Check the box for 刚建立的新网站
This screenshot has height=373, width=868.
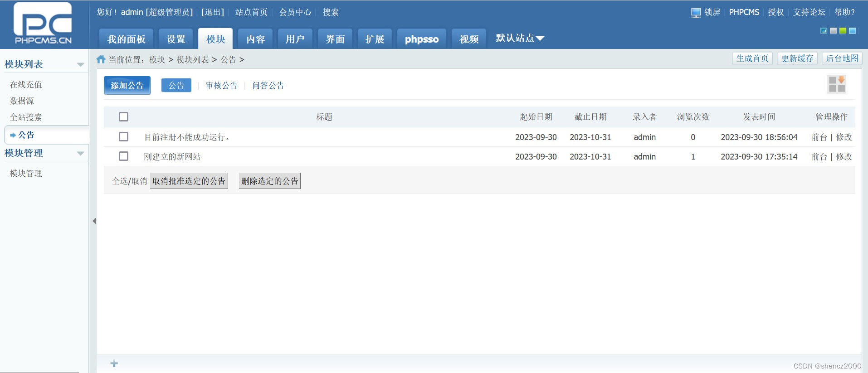point(123,156)
